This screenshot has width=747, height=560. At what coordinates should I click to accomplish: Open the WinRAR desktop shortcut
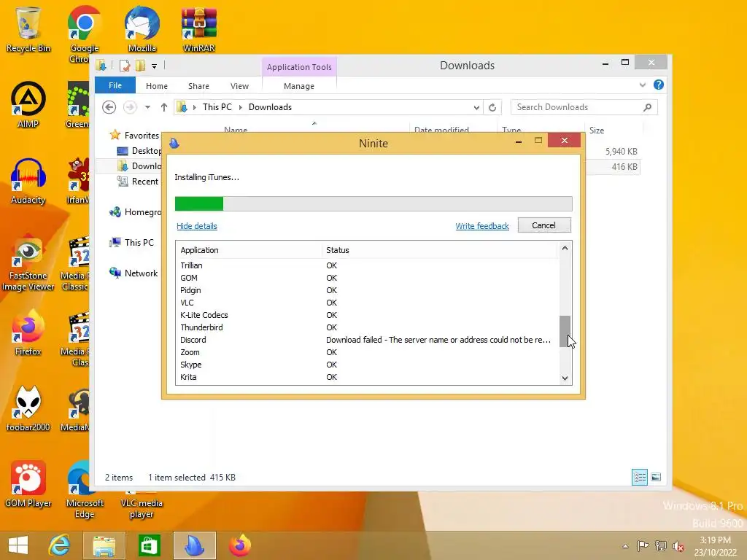click(x=198, y=28)
